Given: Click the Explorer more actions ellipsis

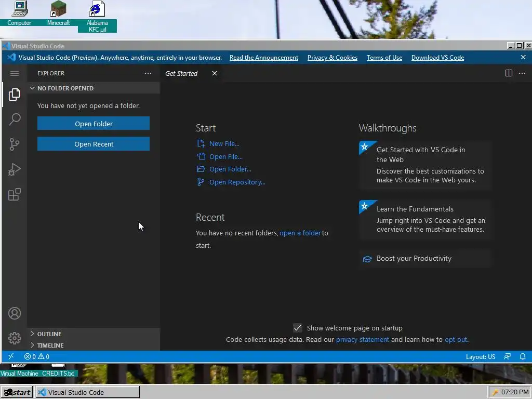Looking at the screenshot, I should [148, 73].
